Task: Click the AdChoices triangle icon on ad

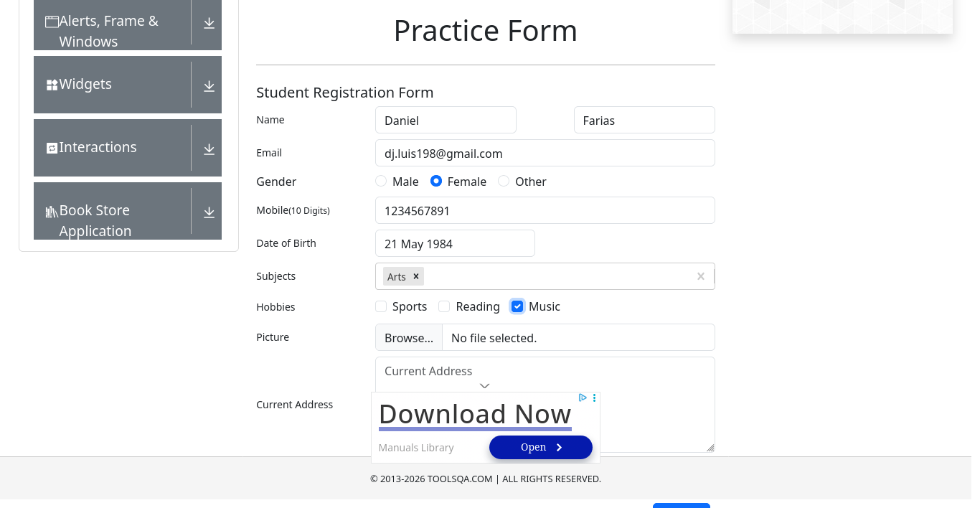Action: [583, 398]
